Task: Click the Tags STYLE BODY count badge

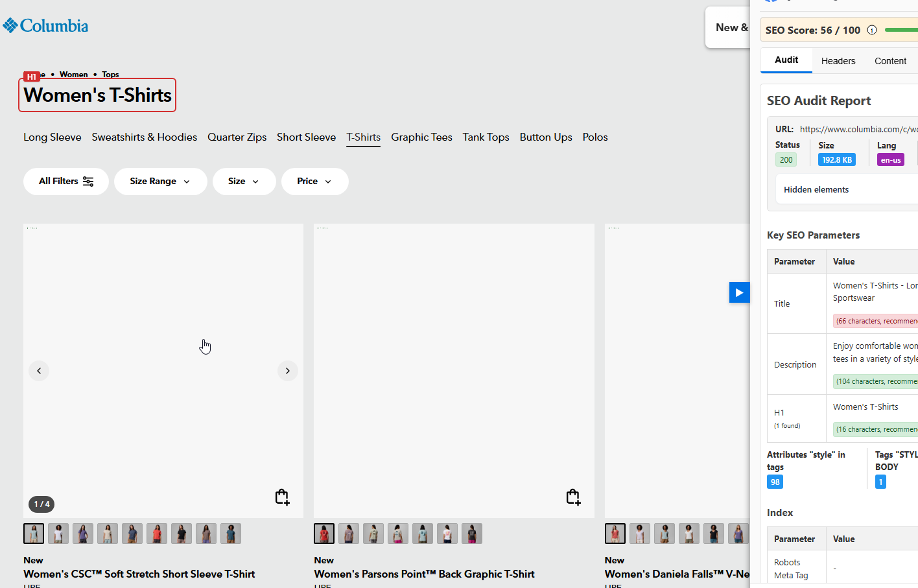Action: 880,482
